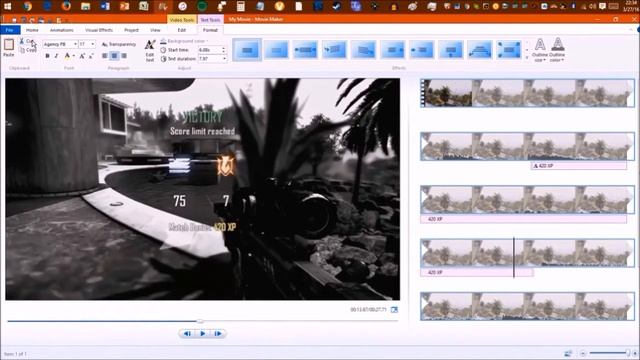640x360 pixels.
Task: View preview in full screen
Action: [394, 310]
